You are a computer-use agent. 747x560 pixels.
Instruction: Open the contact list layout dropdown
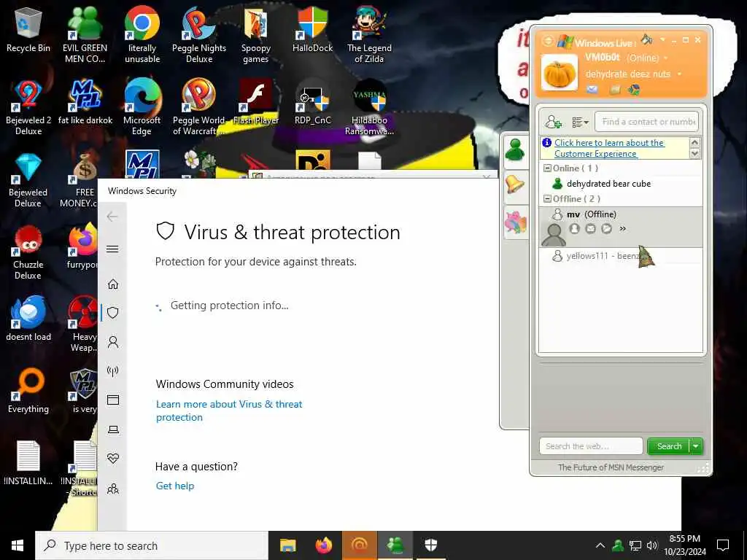(x=580, y=122)
